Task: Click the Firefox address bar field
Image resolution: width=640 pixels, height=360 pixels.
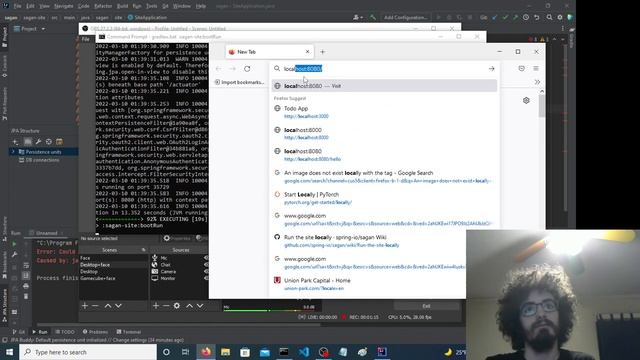Action: click(x=384, y=69)
